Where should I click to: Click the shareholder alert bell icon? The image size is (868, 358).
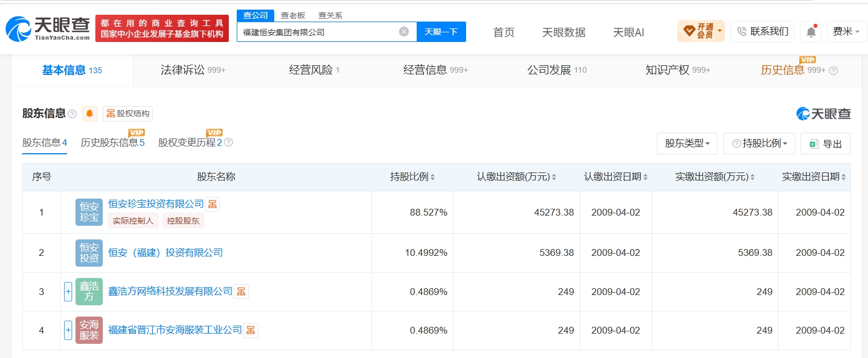[90, 113]
